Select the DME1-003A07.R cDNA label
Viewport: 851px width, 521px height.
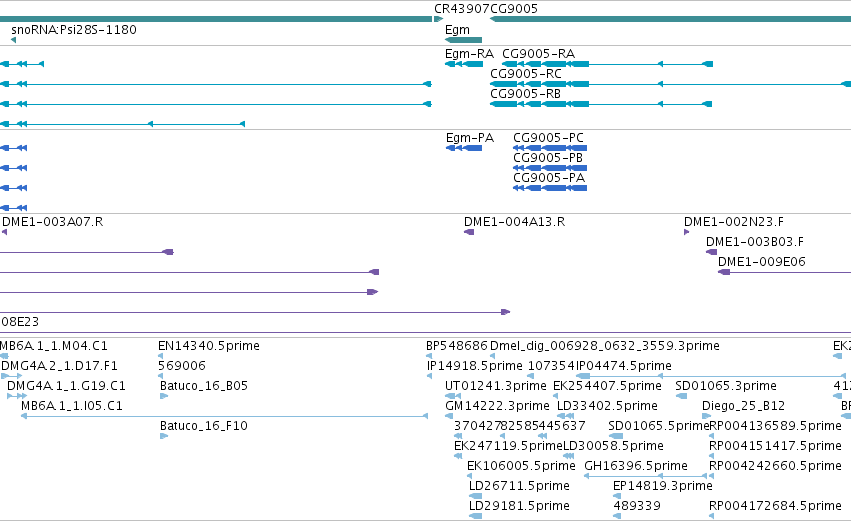click(x=53, y=222)
